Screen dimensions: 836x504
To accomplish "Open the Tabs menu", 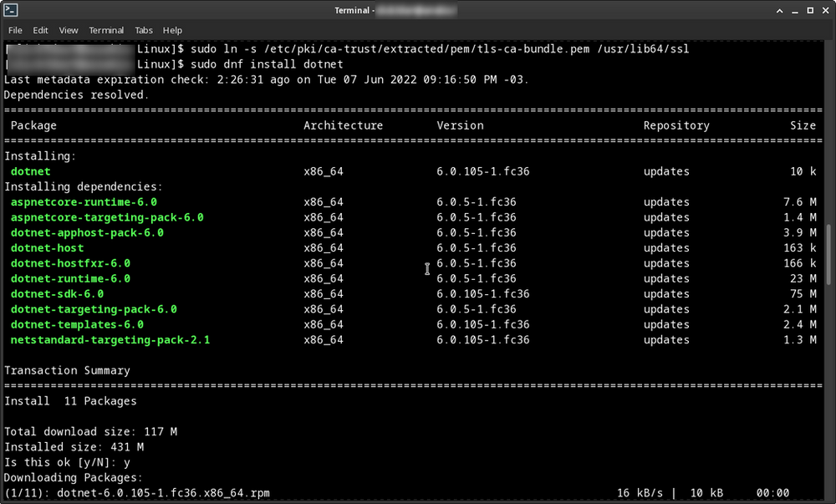I will point(144,30).
